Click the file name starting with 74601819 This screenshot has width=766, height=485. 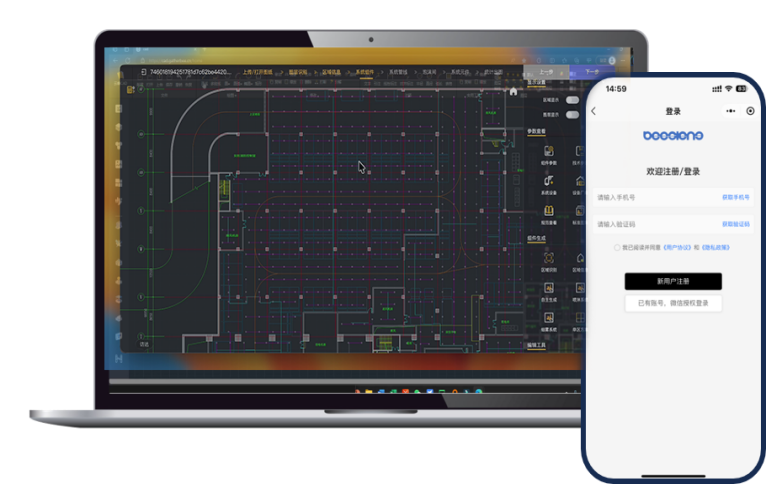[189, 72]
